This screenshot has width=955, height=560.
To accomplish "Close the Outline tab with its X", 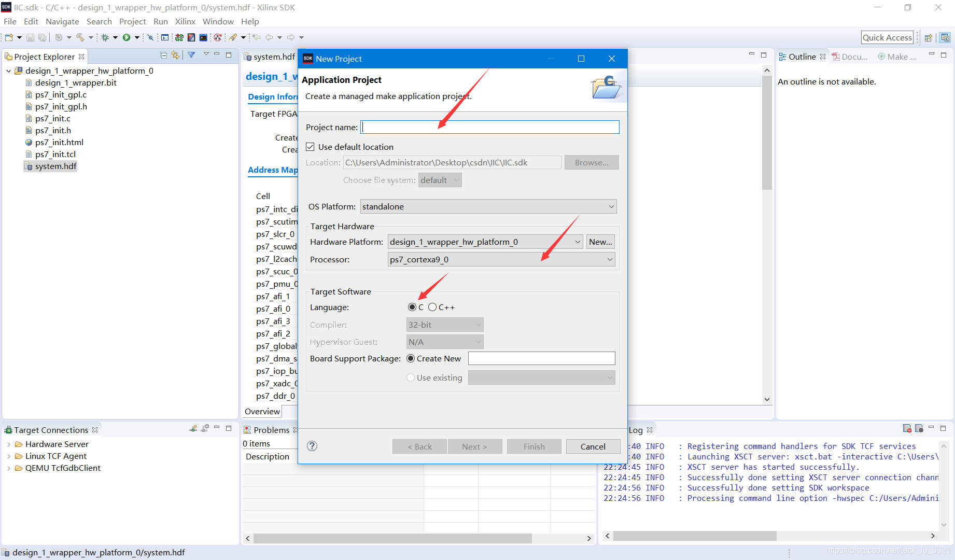I will (823, 57).
